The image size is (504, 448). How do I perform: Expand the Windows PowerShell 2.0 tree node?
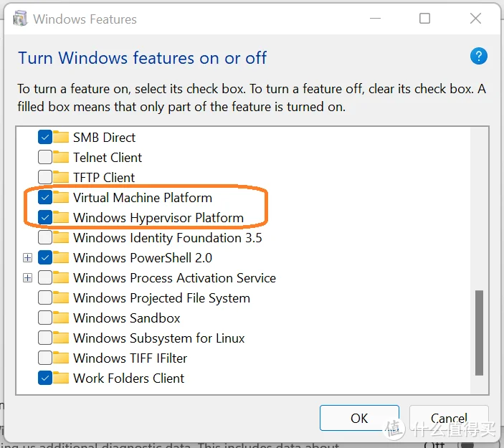pos(28,258)
